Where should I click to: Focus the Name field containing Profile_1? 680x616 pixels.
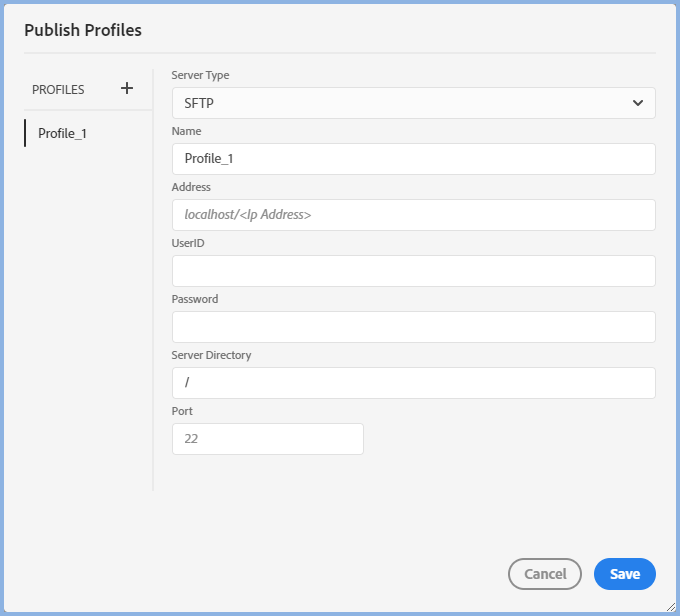pyautogui.click(x=413, y=159)
